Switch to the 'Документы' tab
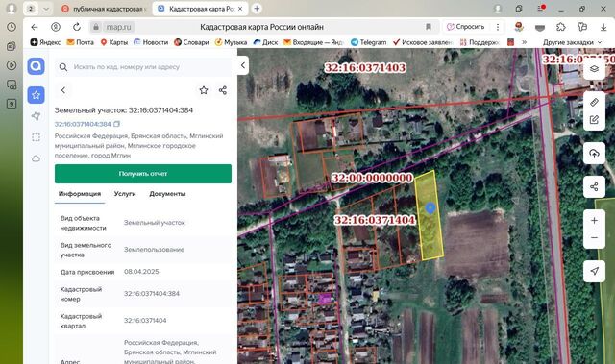This screenshot has width=615, height=364. (x=167, y=194)
